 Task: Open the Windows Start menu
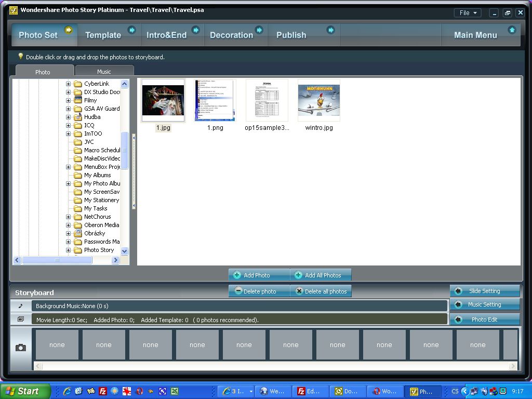25,391
